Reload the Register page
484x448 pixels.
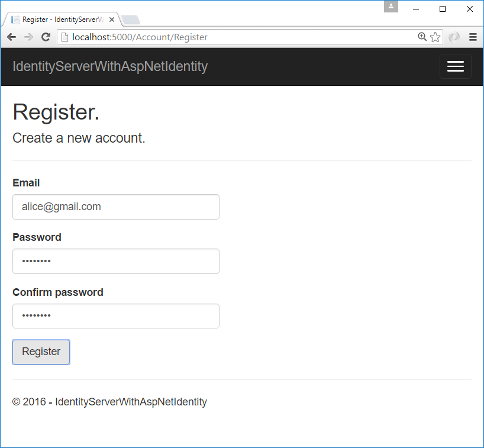pos(46,37)
